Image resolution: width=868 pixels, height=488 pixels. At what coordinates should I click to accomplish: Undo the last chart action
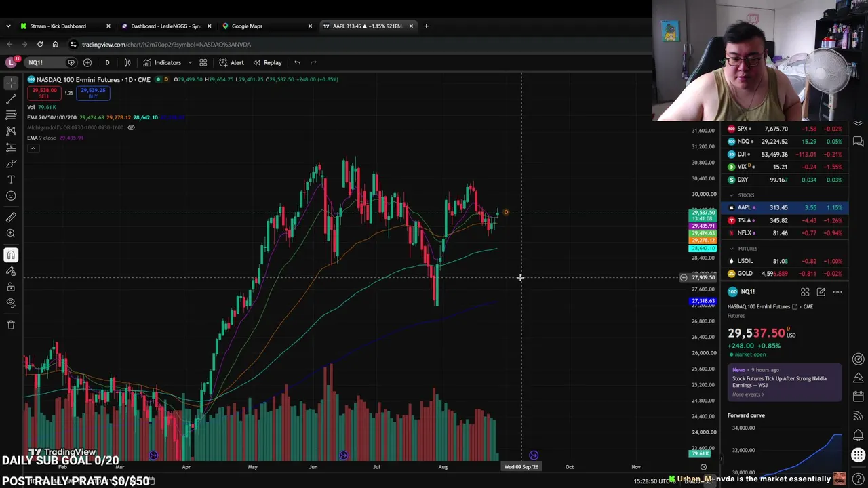pos(297,62)
